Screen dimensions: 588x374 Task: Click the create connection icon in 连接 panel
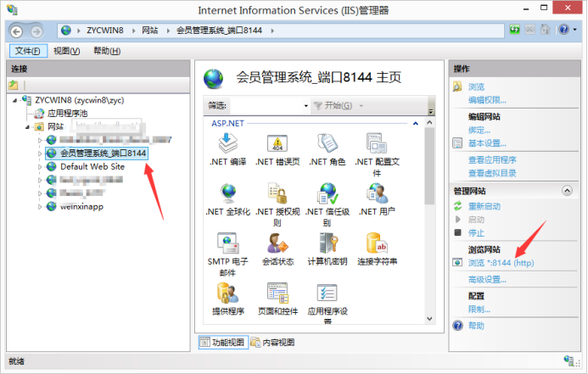(14, 86)
